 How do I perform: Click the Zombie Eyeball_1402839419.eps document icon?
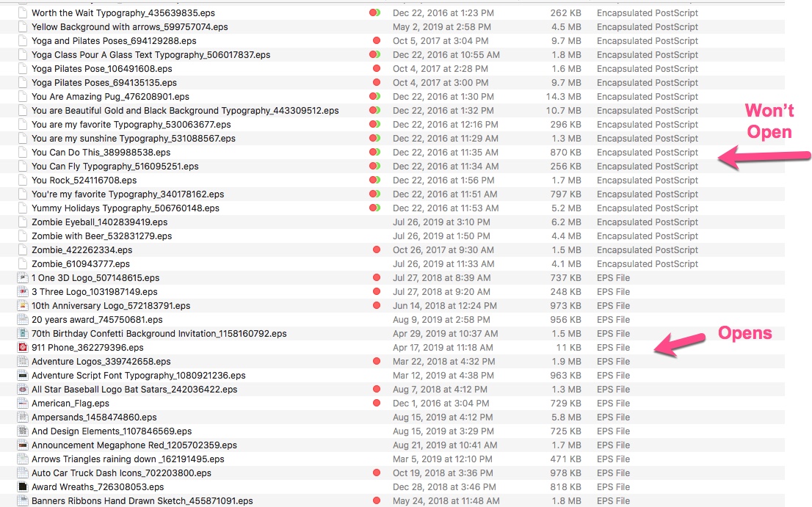click(22, 222)
